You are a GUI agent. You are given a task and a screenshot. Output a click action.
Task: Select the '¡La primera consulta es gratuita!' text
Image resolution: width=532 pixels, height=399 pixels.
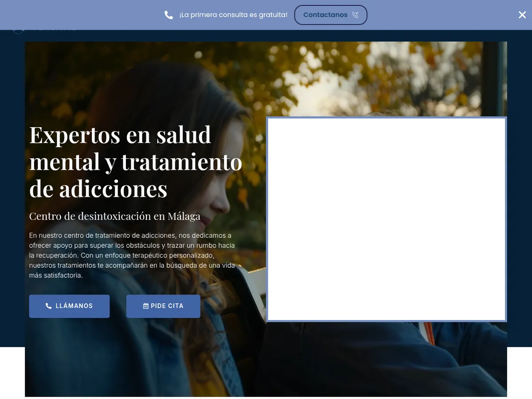pos(233,15)
